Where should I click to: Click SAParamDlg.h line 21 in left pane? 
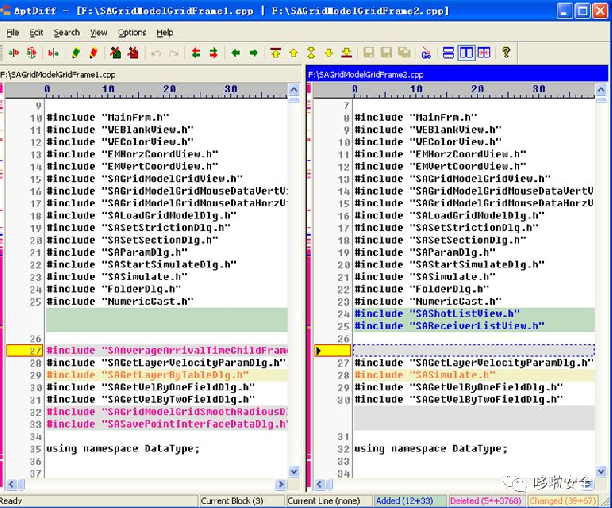(117, 252)
